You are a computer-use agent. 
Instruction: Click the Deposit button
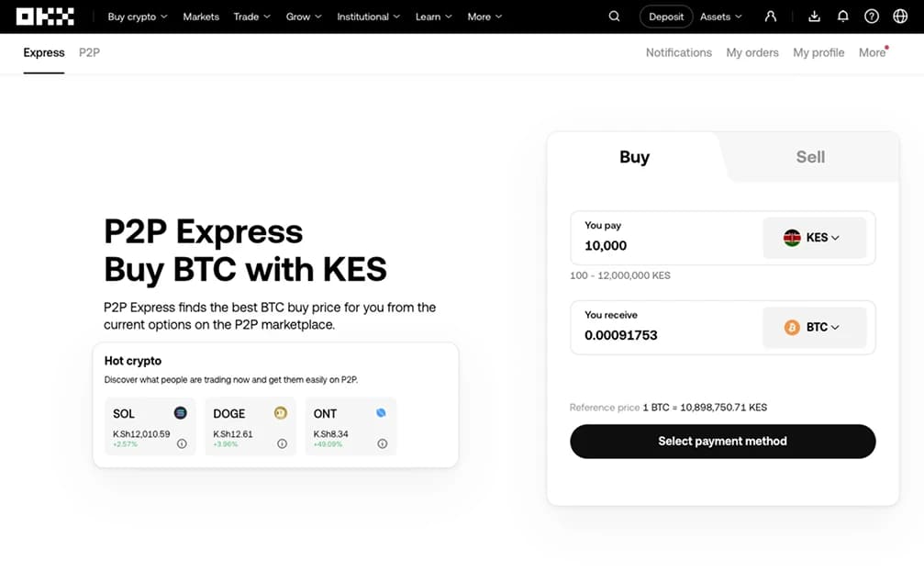[x=666, y=17]
